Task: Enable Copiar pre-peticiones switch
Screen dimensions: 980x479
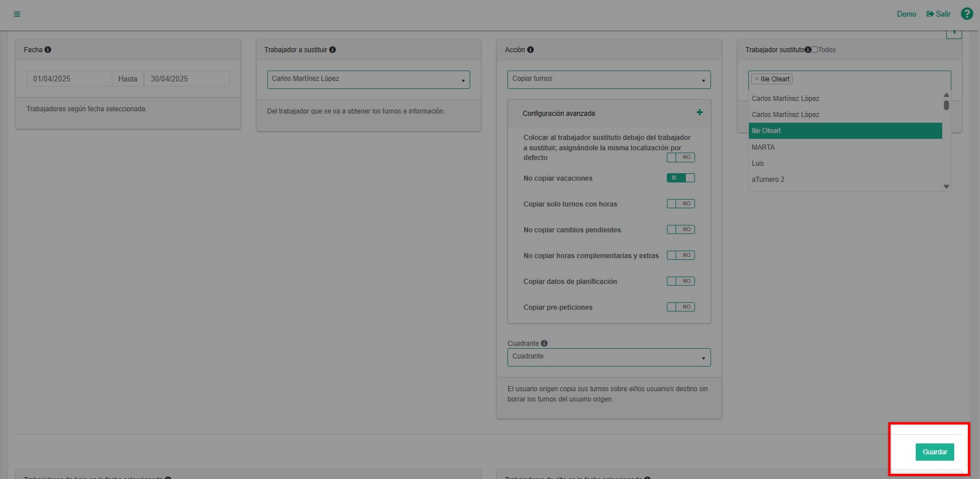Action: (681, 307)
